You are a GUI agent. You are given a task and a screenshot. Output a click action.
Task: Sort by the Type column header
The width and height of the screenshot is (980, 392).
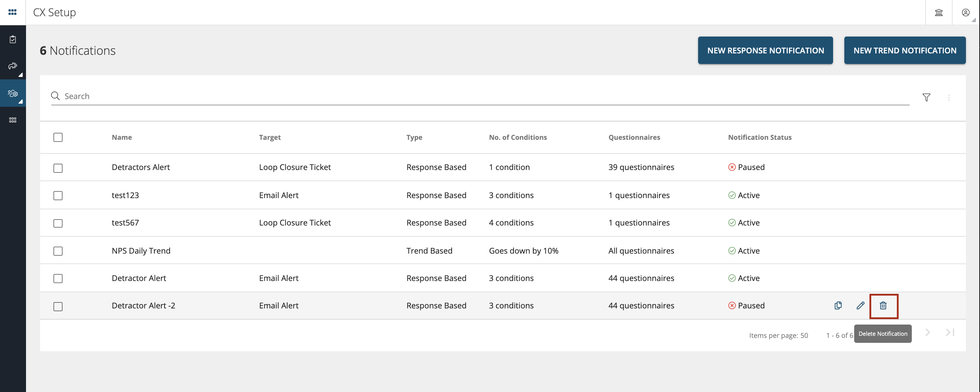click(x=414, y=137)
